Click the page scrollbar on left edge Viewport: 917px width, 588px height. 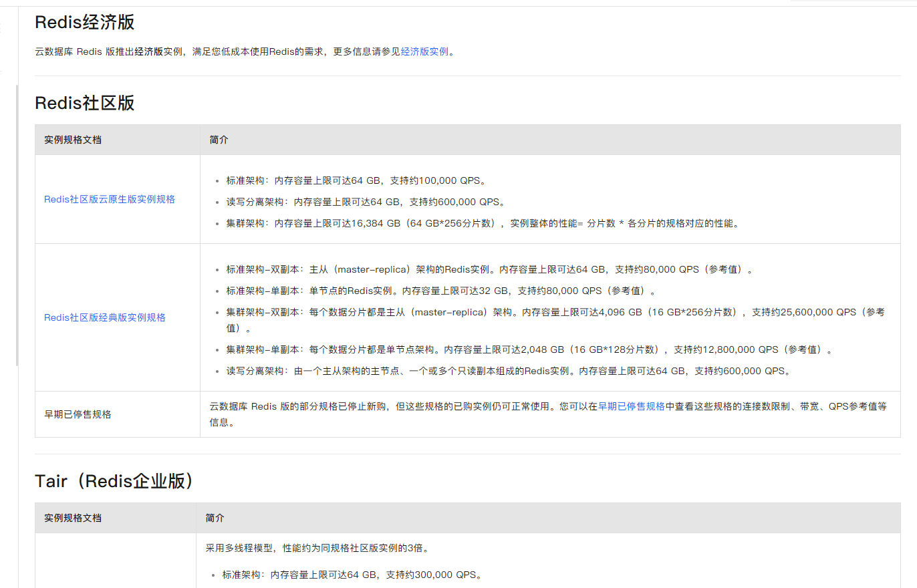coord(17,225)
